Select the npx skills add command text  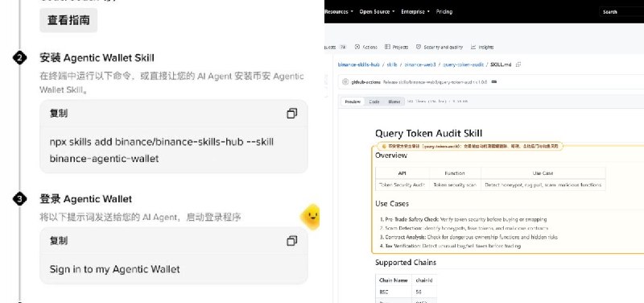[x=162, y=150]
